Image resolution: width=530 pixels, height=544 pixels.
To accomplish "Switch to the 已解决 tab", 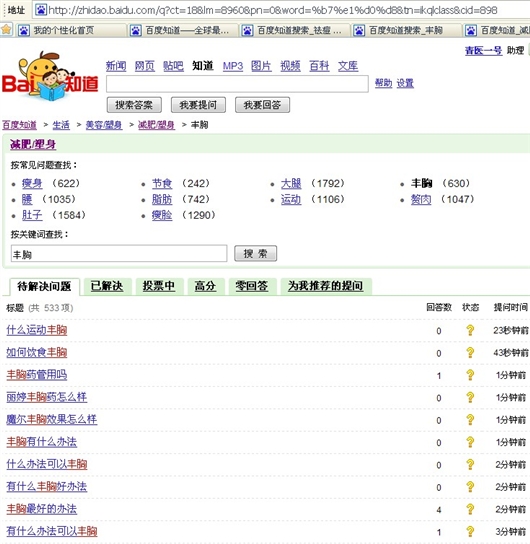I will tap(107, 286).
